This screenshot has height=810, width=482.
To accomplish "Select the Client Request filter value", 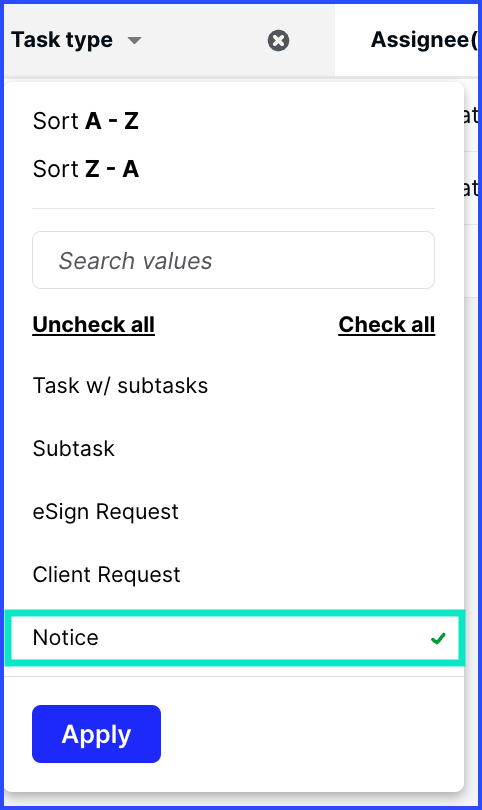I will tap(235, 574).
